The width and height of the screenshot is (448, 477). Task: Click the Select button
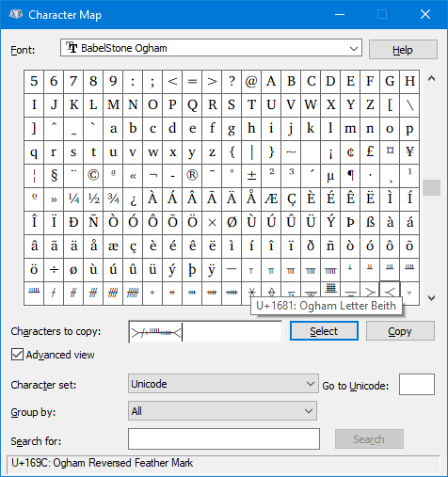(324, 331)
